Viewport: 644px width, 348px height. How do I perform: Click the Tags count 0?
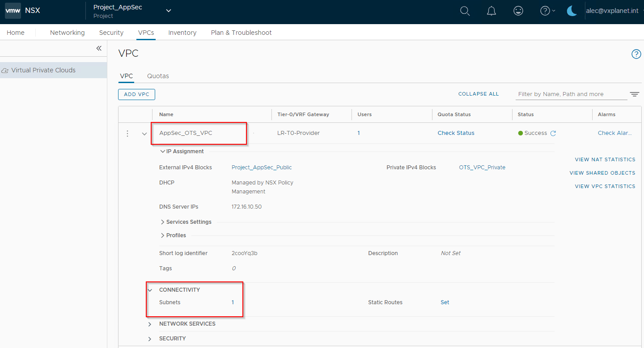point(233,268)
